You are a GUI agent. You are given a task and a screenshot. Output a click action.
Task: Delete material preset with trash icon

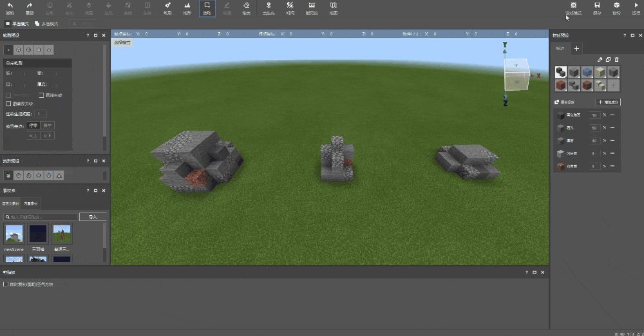click(x=616, y=59)
